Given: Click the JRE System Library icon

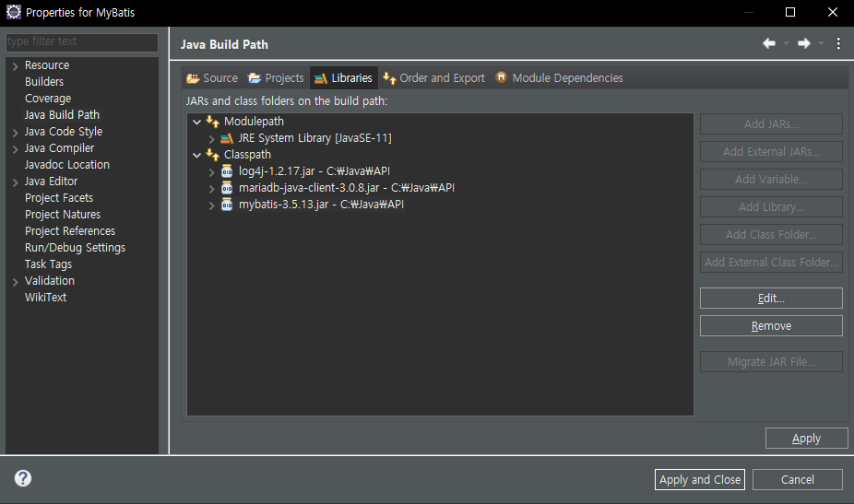Looking at the screenshot, I should click(x=227, y=138).
